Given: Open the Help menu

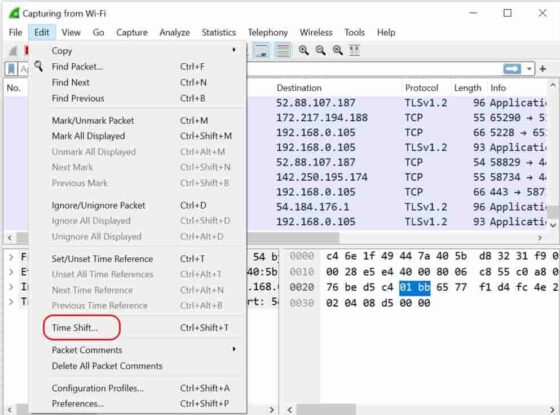Looking at the screenshot, I should 386,32.
